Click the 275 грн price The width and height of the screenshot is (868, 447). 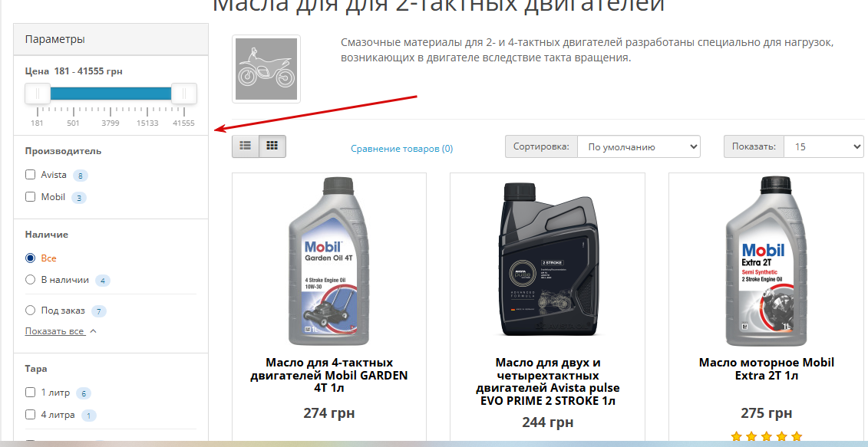point(766,413)
